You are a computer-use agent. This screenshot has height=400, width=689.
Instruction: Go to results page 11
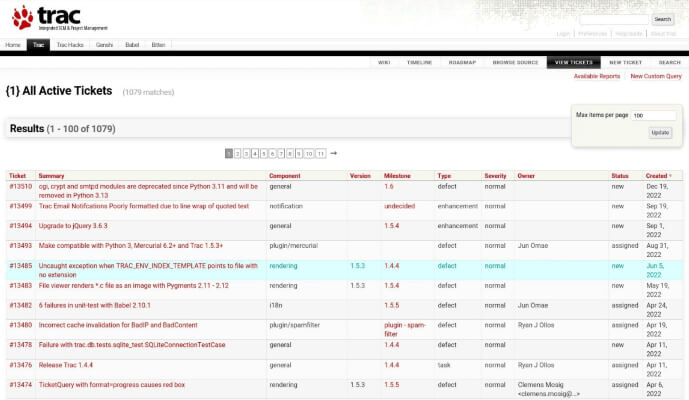[321, 153]
